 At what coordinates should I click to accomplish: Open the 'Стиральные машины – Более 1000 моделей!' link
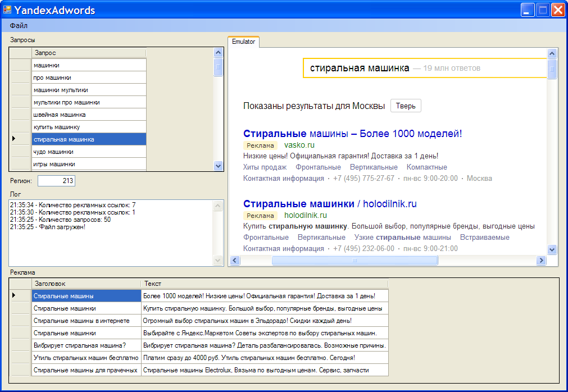click(x=352, y=134)
